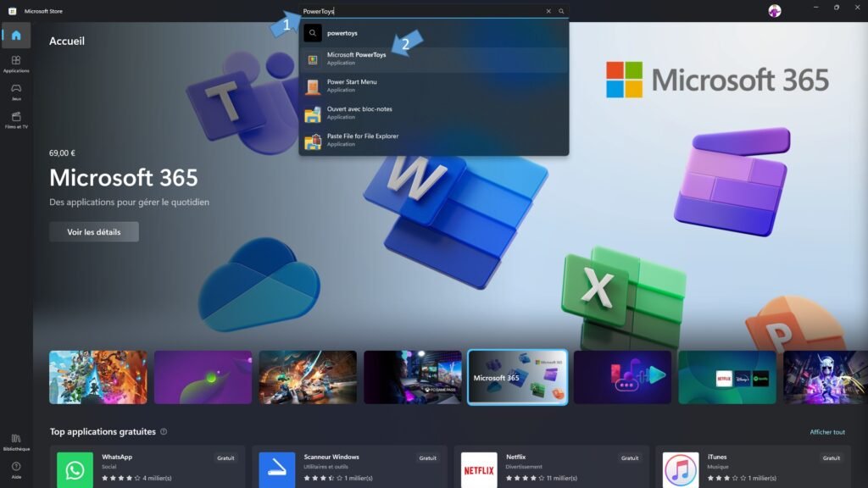Click the WhatsApp app title
This screenshot has width=868, height=488.
click(x=117, y=457)
